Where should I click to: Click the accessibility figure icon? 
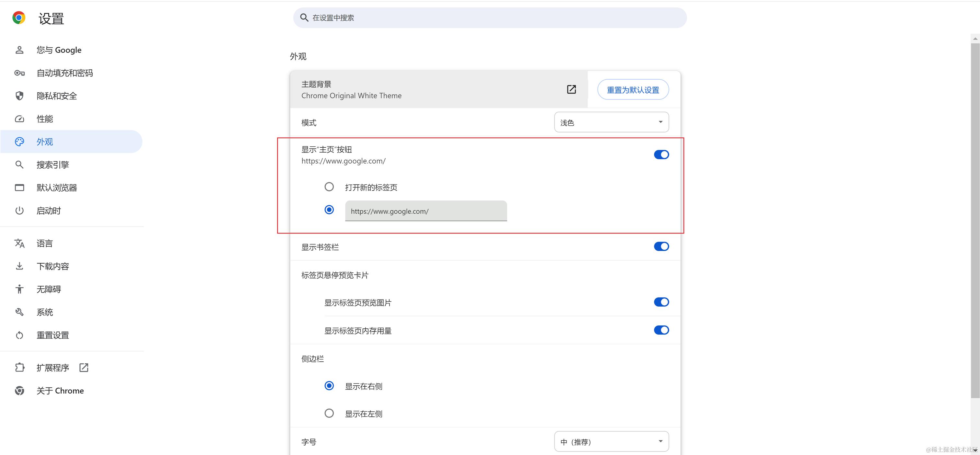19,289
